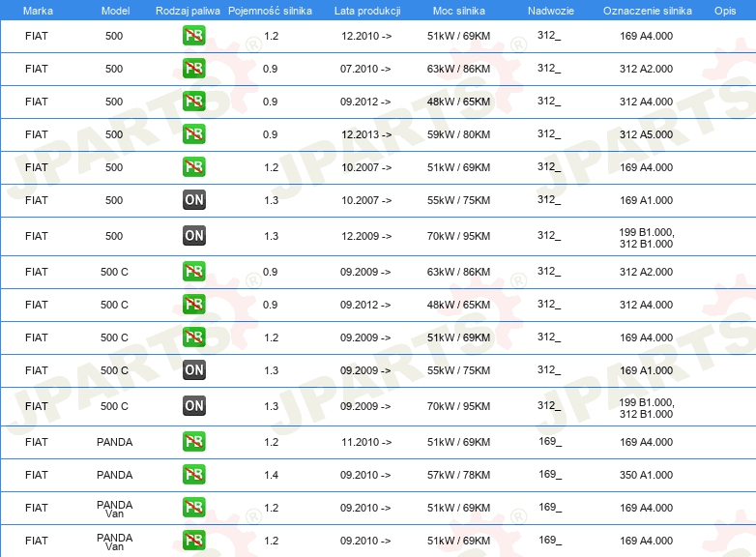Click the petrol icon in the 500 07.2010 row
The image size is (756, 557).
(x=193, y=69)
